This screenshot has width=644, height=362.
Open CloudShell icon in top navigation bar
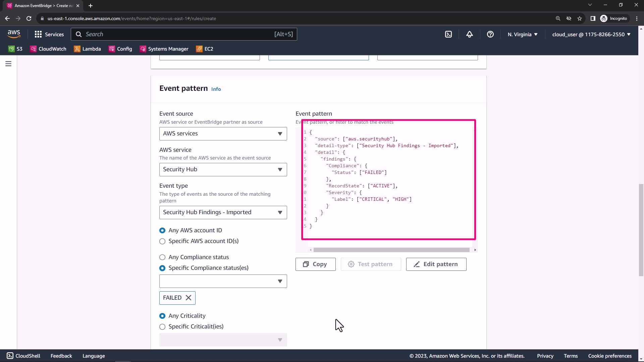[x=448, y=34]
